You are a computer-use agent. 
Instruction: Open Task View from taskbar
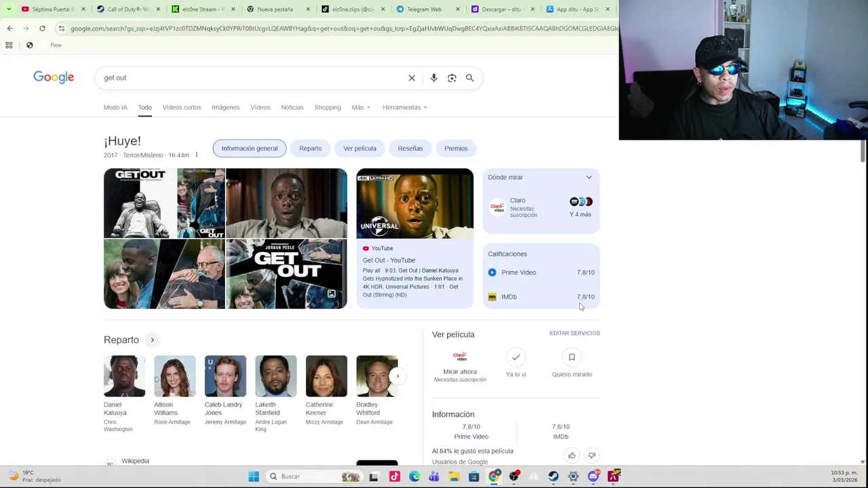(x=374, y=476)
